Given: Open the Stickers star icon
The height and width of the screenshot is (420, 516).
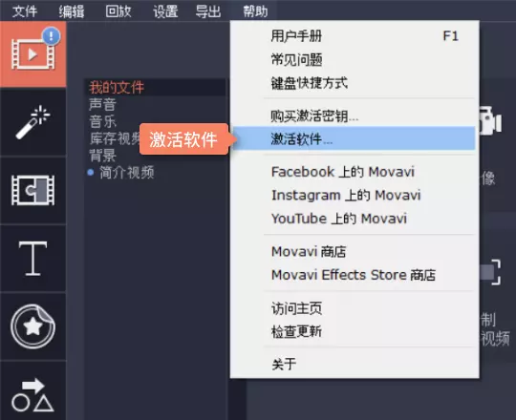Looking at the screenshot, I should coord(32,326).
